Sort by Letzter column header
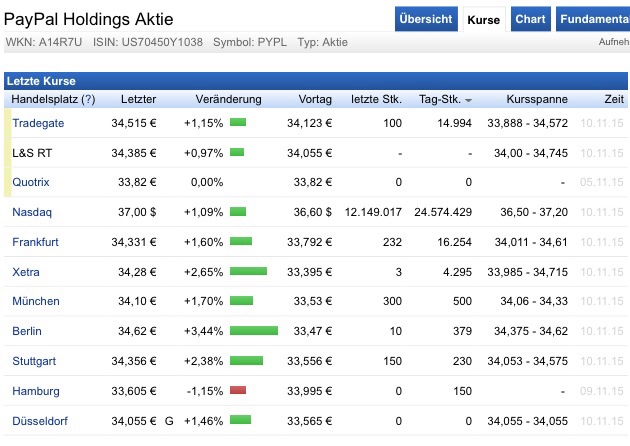Screen dimensions: 630x446 (x=138, y=100)
